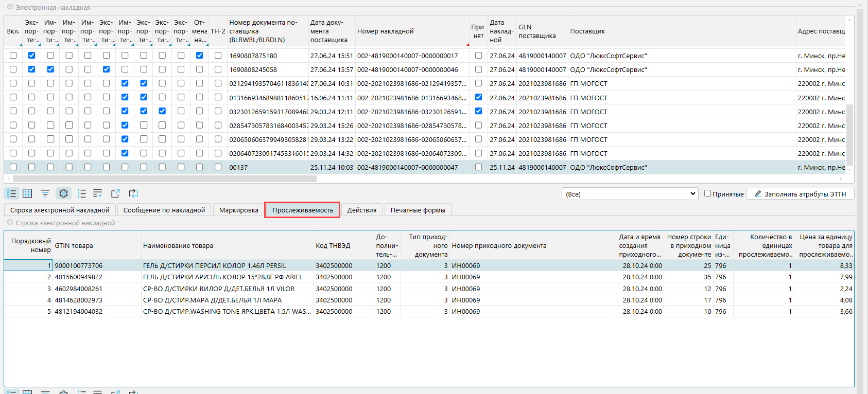The width and height of the screenshot is (868, 394).
Task: Click the upper grid horizontal scrollbar
Action: (165, 179)
